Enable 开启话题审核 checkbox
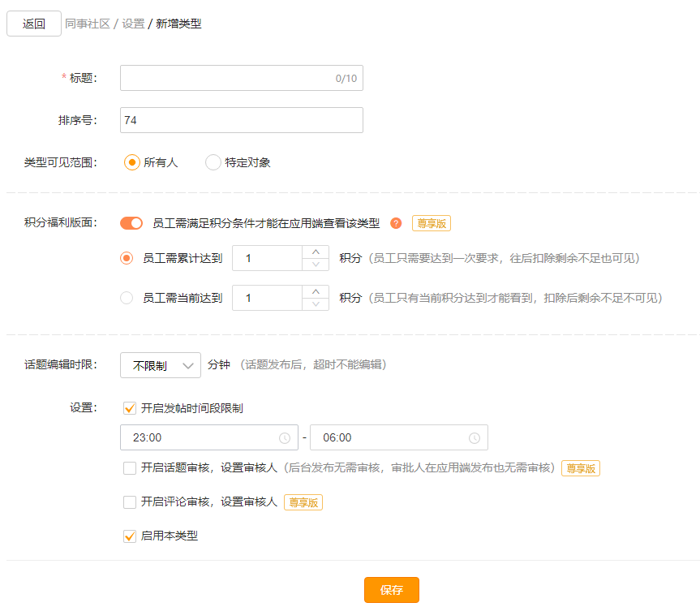700x607 pixels. [130, 467]
